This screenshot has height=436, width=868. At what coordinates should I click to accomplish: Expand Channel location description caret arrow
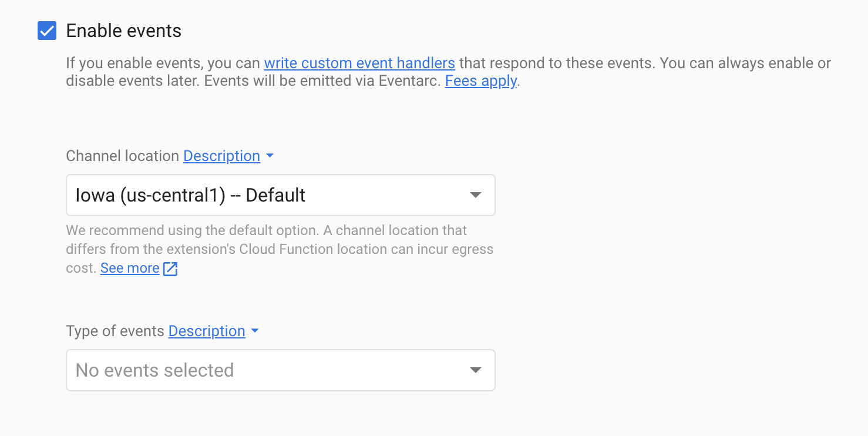tap(270, 156)
